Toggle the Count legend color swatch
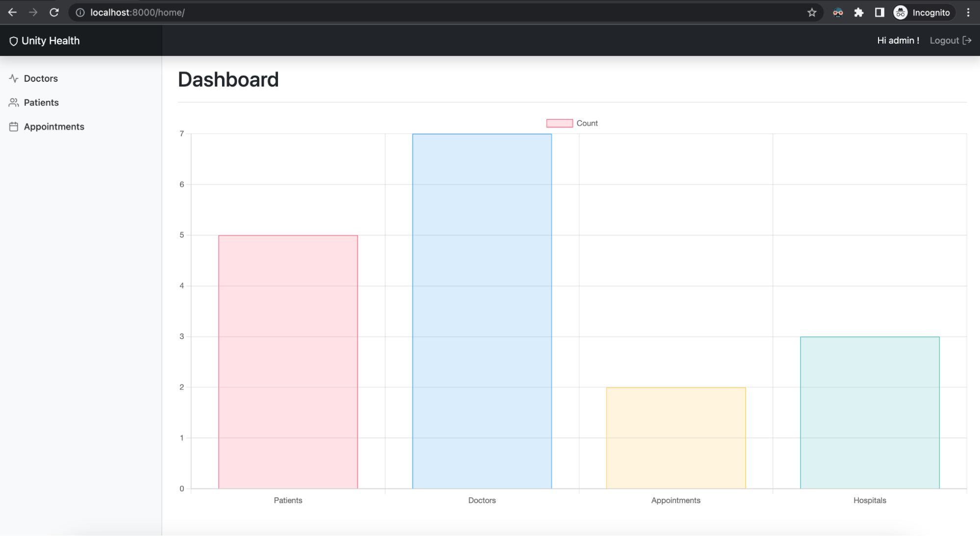The width and height of the screenshot is (980, 536). 559,123
